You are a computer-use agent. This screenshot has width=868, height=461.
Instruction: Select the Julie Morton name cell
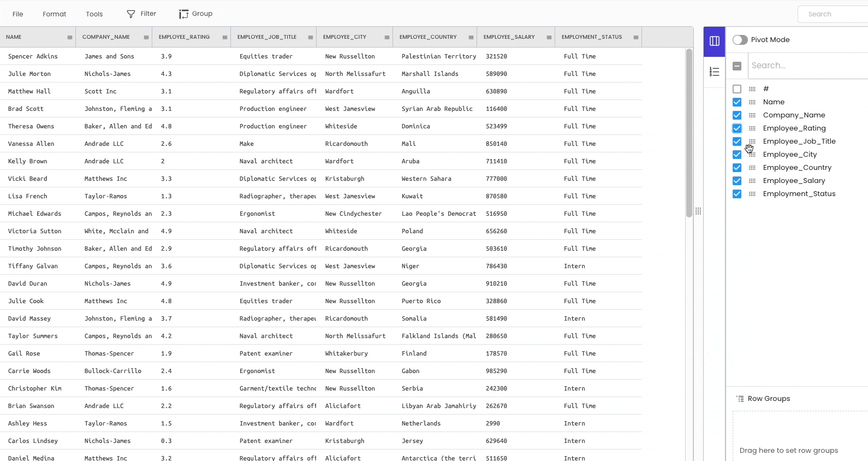(38, 74)
